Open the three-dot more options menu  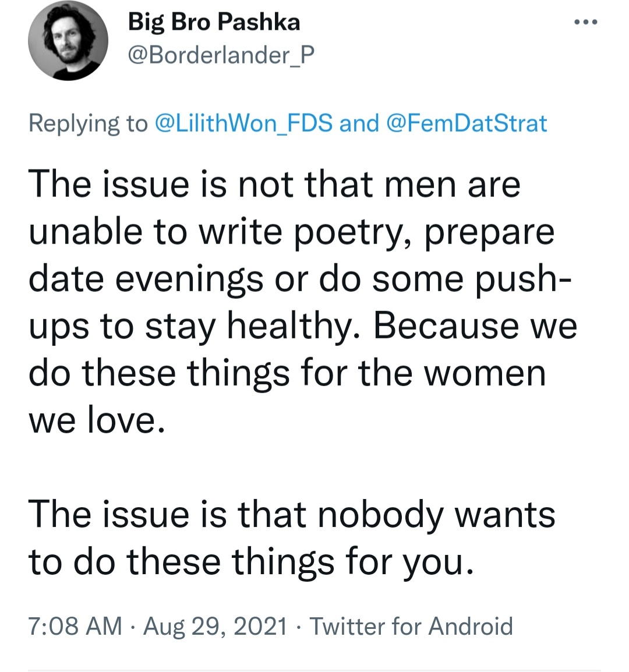tap(586, 22)
